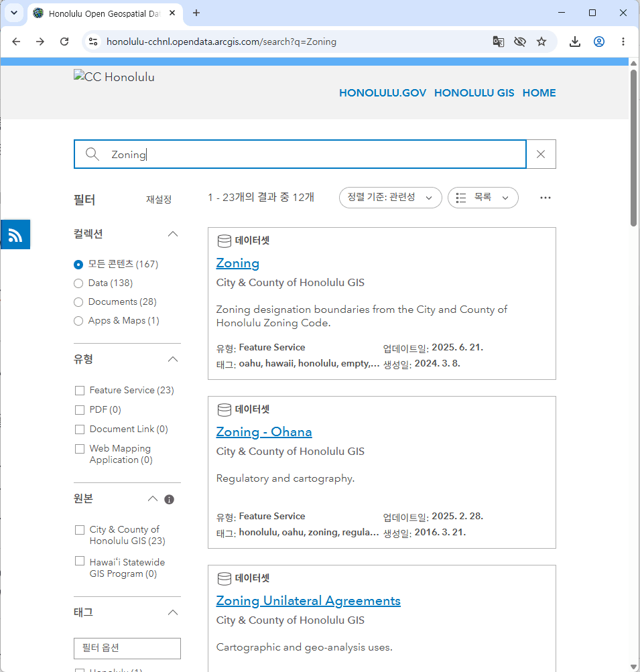Click the browser back arrow
Image resolution: width=640 pixels, height=672 pixels.
[x=16, y=42]
